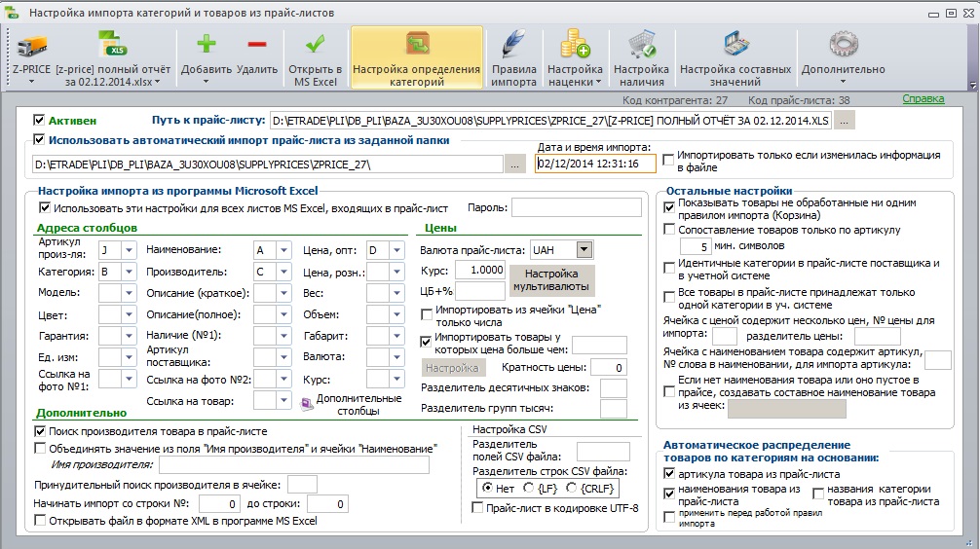Click toolbar overflow arrow at right edge
The image size is (980, 549).
tap(972, 85)
